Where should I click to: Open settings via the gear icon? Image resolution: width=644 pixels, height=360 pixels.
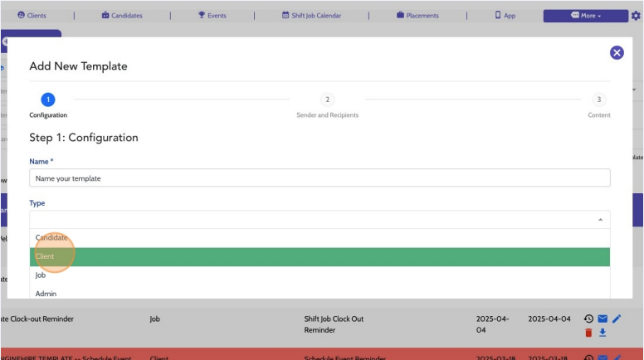(636, 16)
